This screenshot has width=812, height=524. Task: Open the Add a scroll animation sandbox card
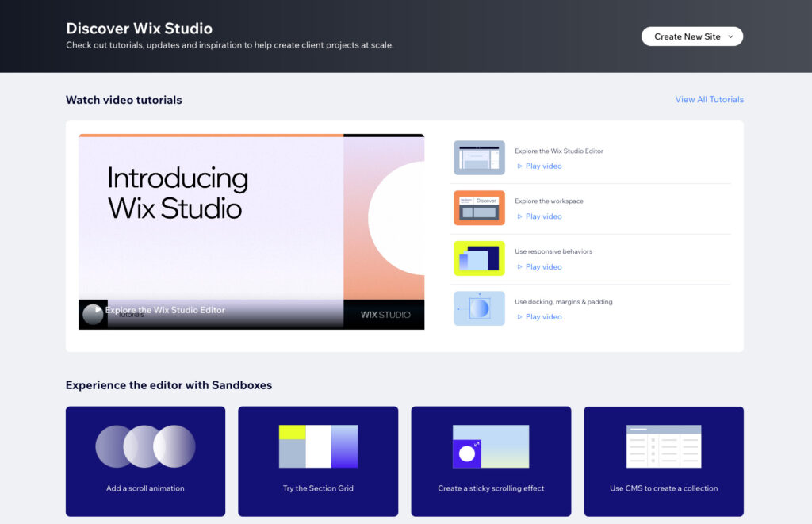[x=146, y=461]
